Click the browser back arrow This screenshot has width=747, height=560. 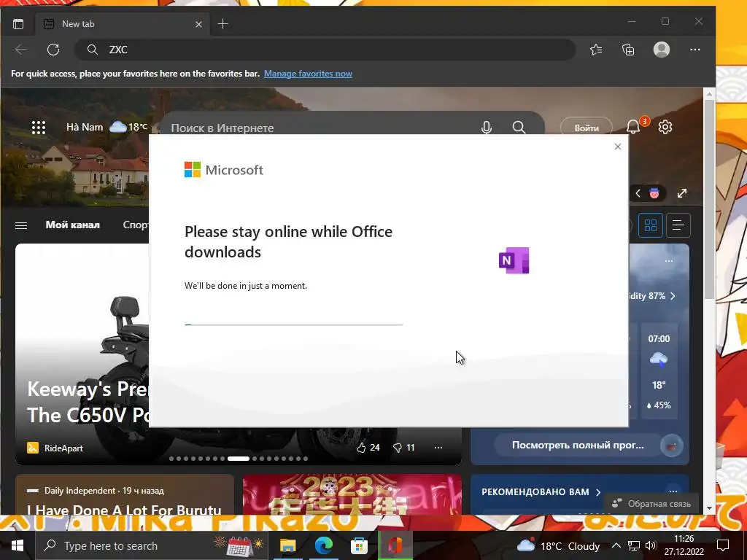(x=21, y=50)
